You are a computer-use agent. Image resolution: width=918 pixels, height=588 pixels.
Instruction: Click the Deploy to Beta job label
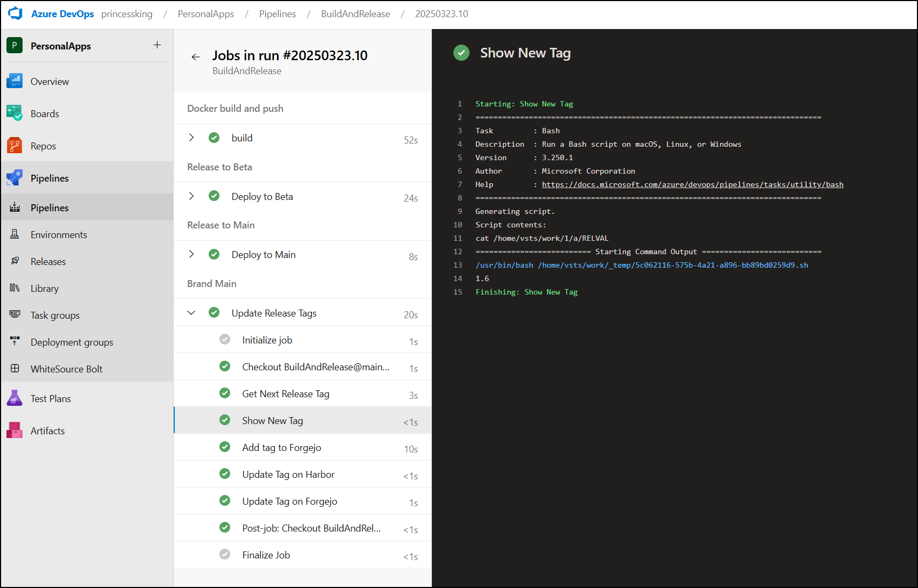(262, 197)
